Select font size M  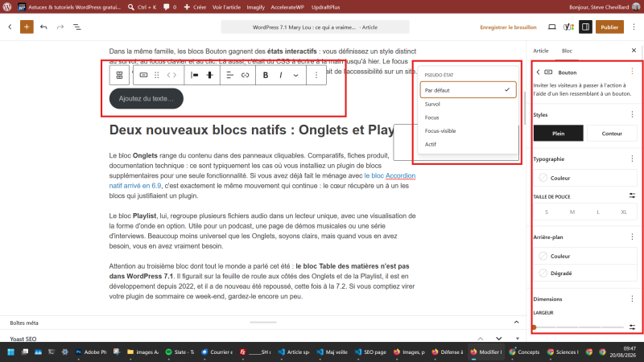[x=572, y=212]
